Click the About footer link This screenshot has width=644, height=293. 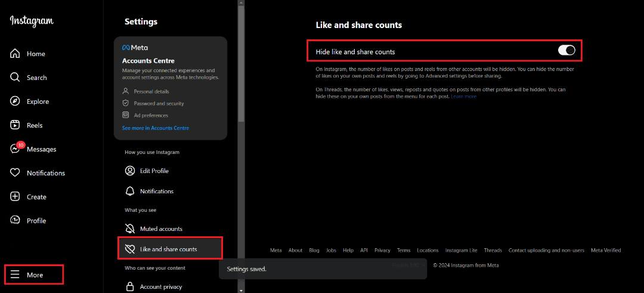[x=295, y=250]
